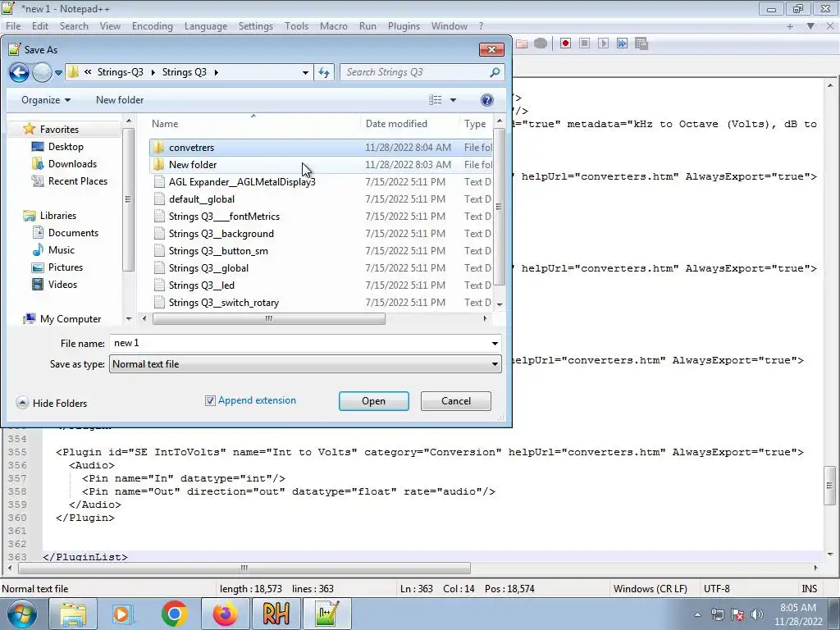The image size is (840, 630).
Task: Open the Settings menu
Action: pos(256,26)
